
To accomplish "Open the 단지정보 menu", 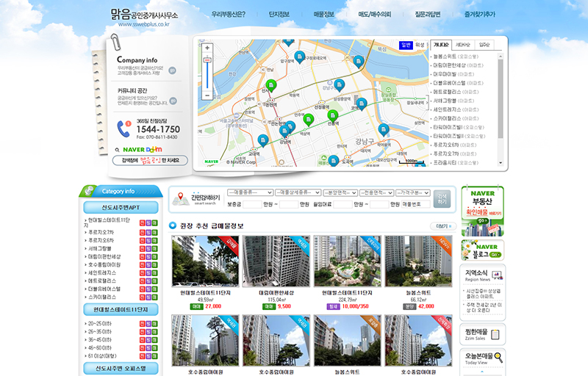I will (279, 14).
